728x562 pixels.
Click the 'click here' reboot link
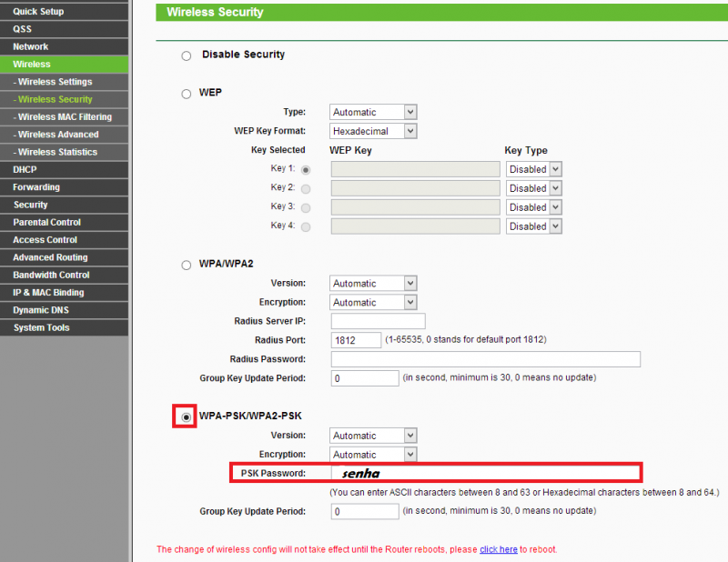tap(499, 549)
